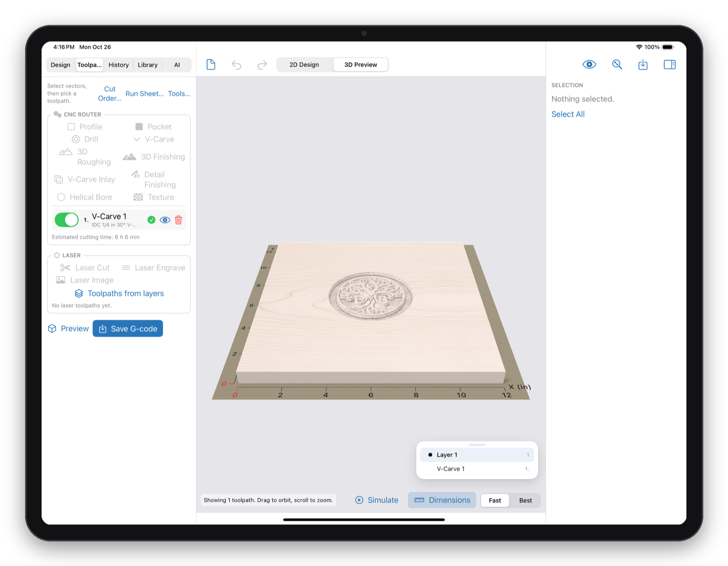Open the Library tab
Image resolution: width=728 pixels, height=566 pixels.
(x=148, y=65)
